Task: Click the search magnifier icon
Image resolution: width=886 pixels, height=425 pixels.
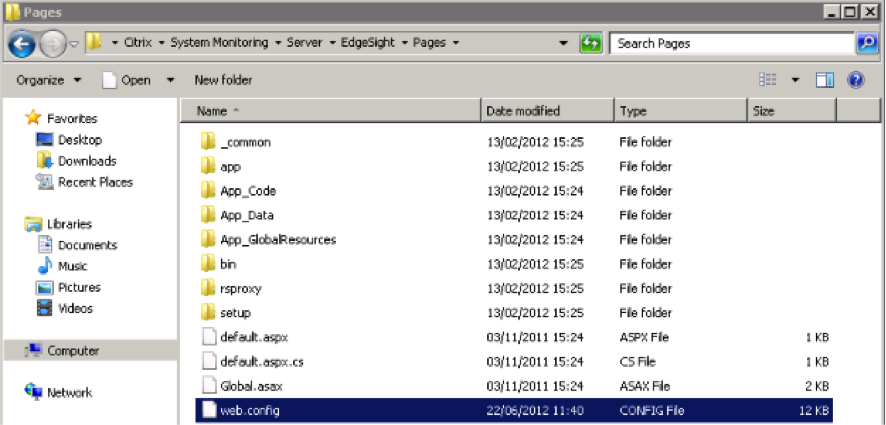Action: (867, 44)
